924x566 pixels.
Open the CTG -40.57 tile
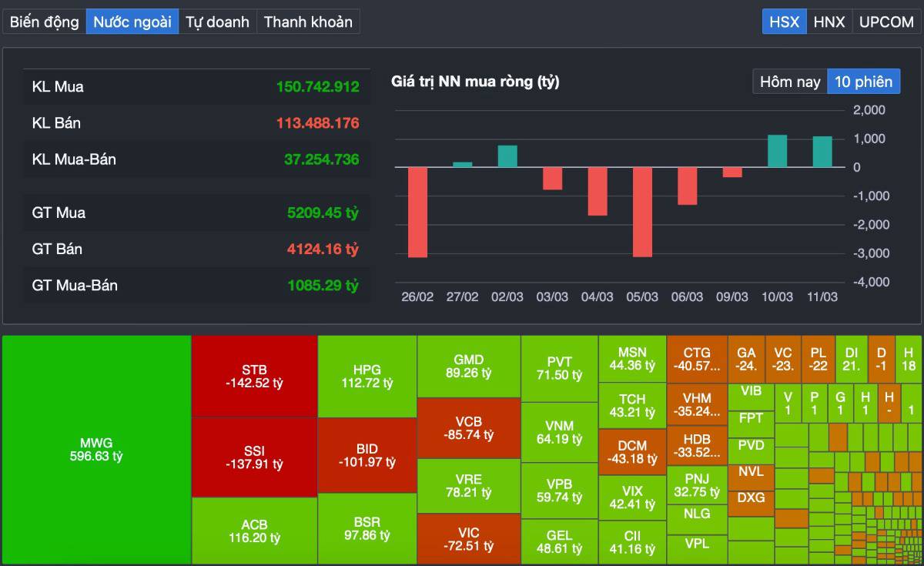[x=697, y=360]
